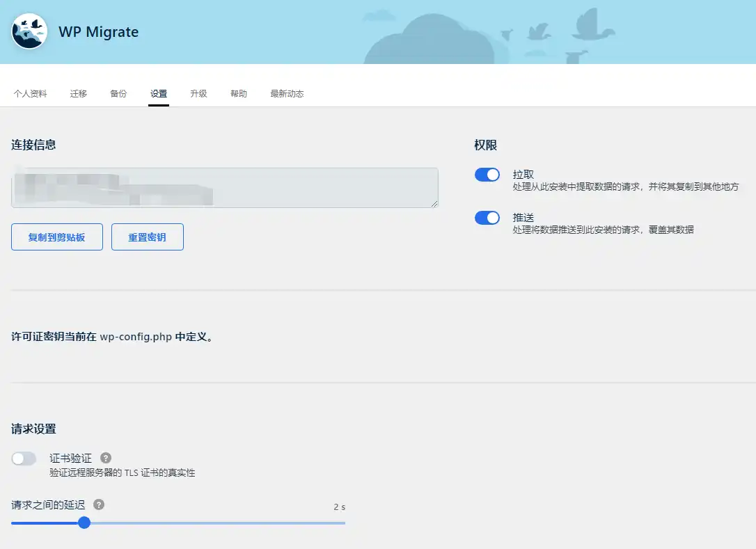This screenshot has height=549, width=756.
Task: View the 帮助 tab
Action: [x=238, y=93]
